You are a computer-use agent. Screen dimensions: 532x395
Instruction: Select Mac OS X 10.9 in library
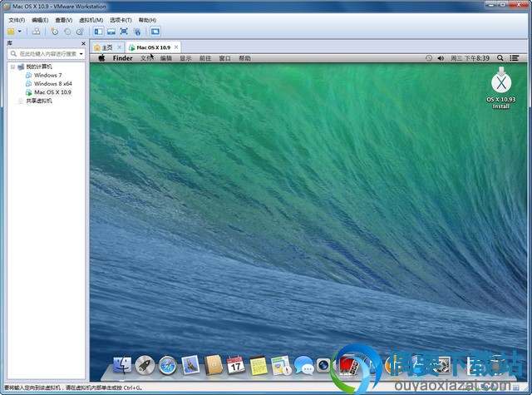(52, 92)
